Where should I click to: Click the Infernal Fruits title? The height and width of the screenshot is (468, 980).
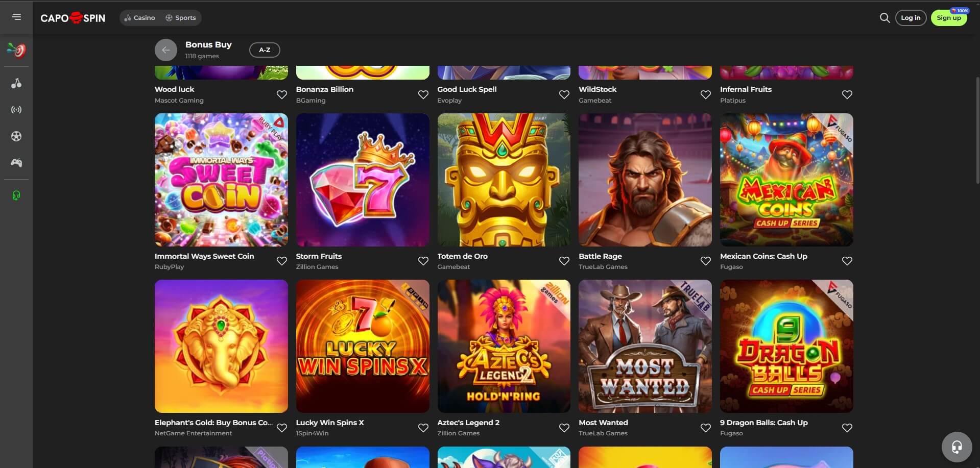[x=746, y=89]
